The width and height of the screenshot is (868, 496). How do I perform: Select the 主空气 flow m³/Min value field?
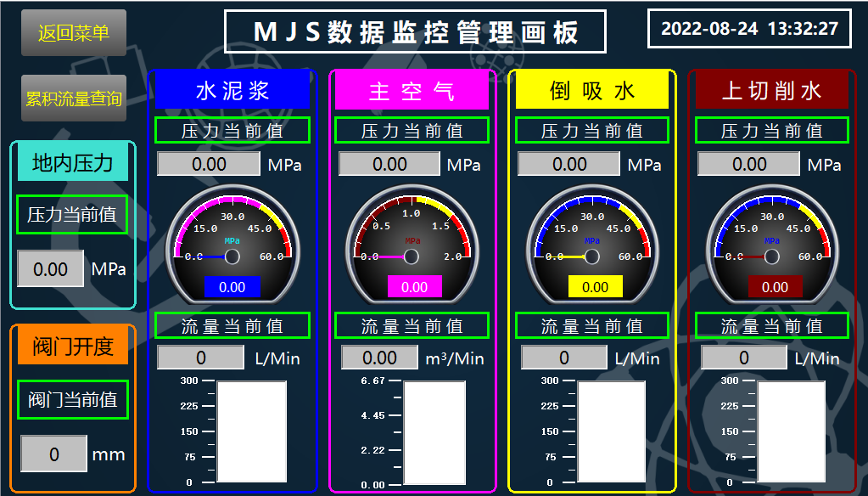379,358
